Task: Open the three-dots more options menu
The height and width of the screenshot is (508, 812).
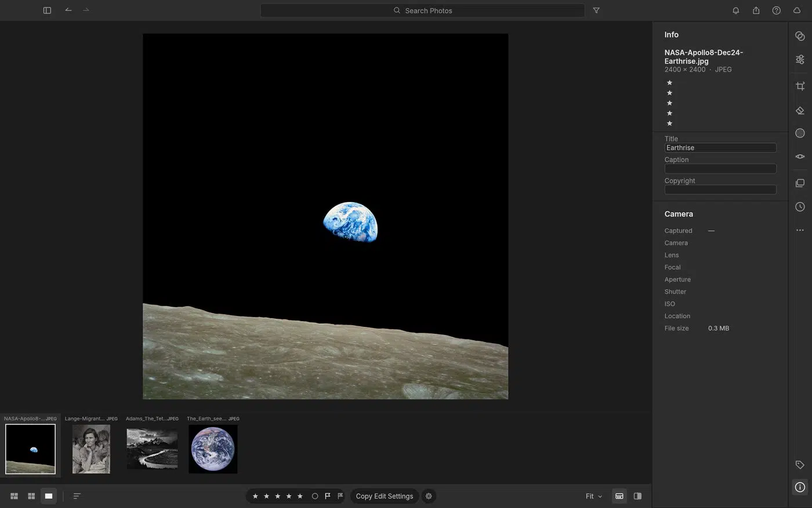Action: [x=800, y=230]
